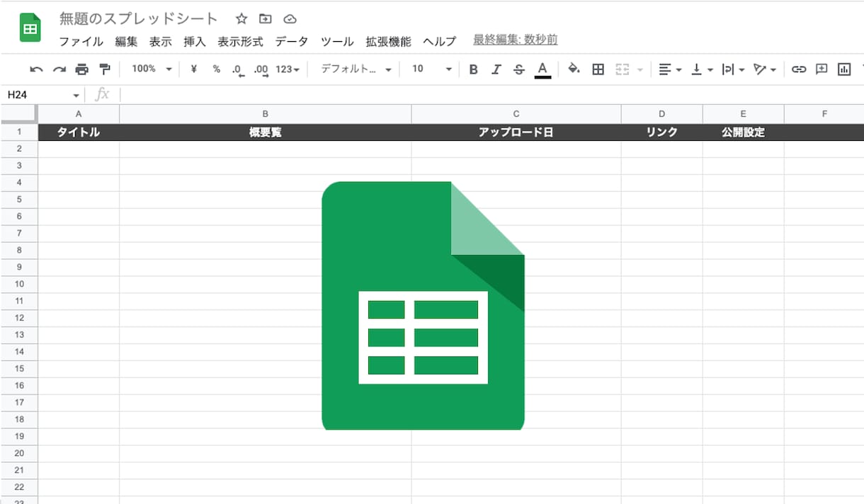864x504 pixels.
Task: Open Sheets home via the green logo
Action: tap(30, 28)
